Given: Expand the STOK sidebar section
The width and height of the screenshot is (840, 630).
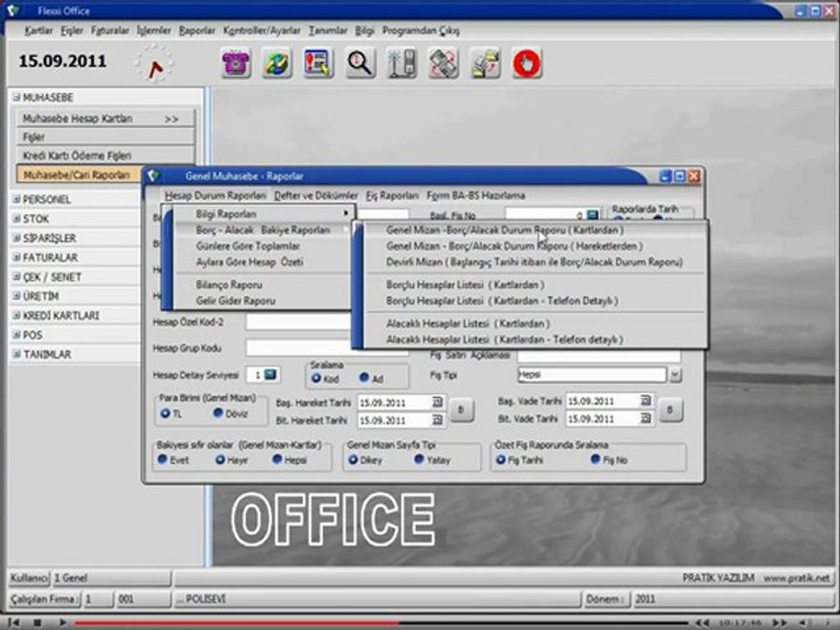Looking at the screenshot, I should (x=17, y=218).
